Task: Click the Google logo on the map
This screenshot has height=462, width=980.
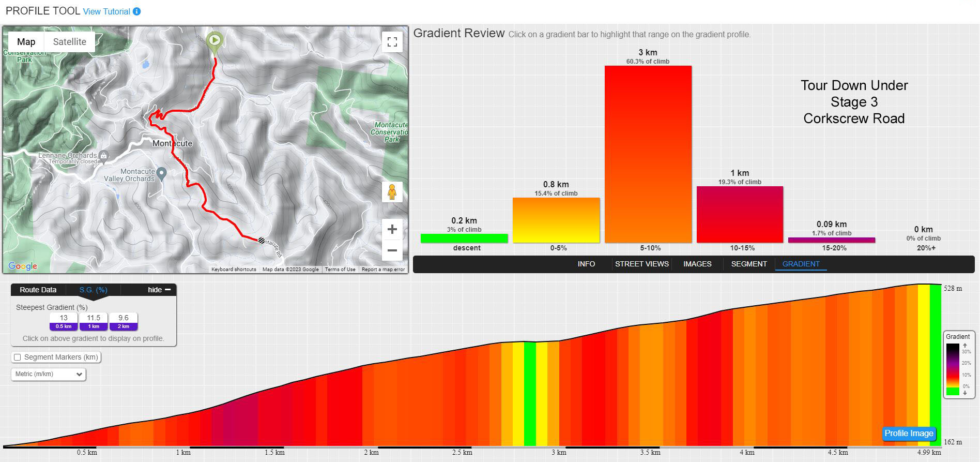Action: coord(23,266)
